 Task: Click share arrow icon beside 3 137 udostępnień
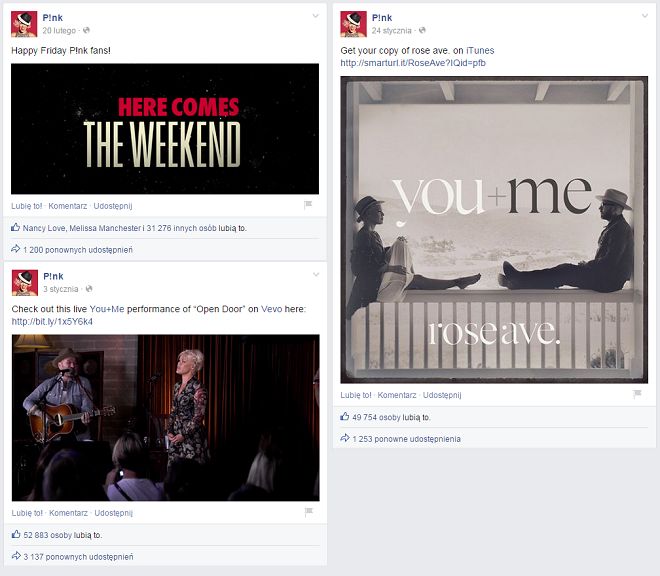coord(16,556)
